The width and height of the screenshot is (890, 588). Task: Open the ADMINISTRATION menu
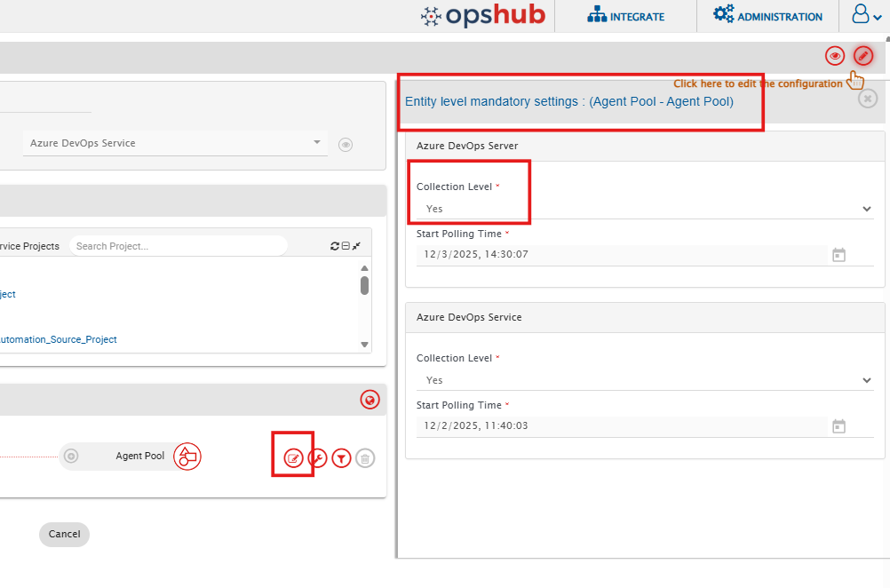(768, 16)
